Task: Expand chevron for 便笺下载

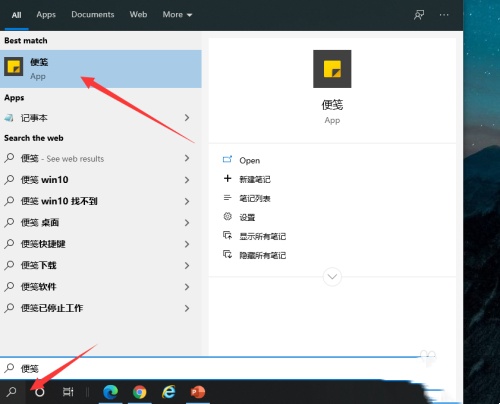Action: 187,265
